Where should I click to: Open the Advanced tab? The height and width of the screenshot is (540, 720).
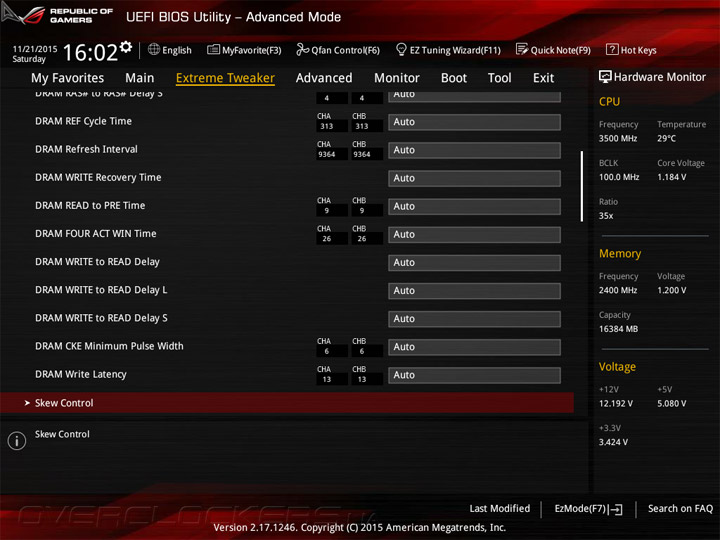point(324,78)
